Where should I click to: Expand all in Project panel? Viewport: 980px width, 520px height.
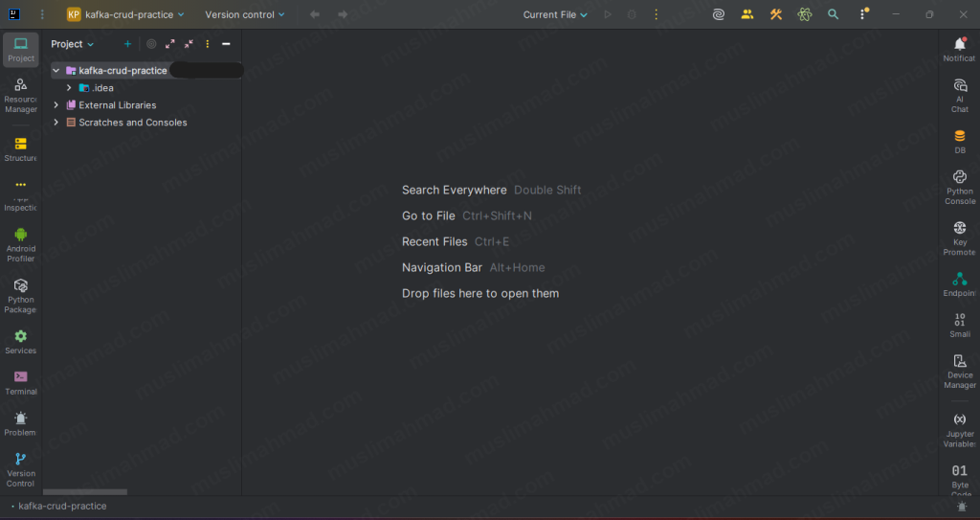170,44
